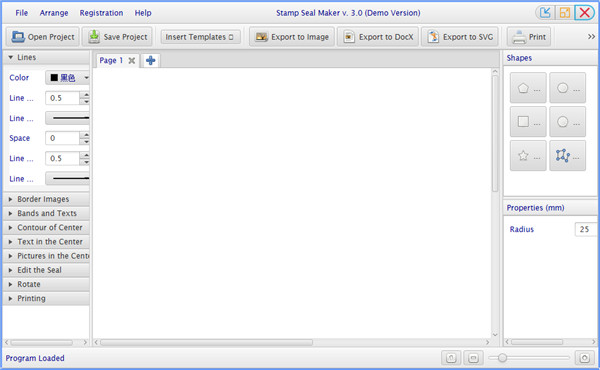Screen dimensions: 600x370
Task: Open the Arrange menu
Action: coord(54,13)
